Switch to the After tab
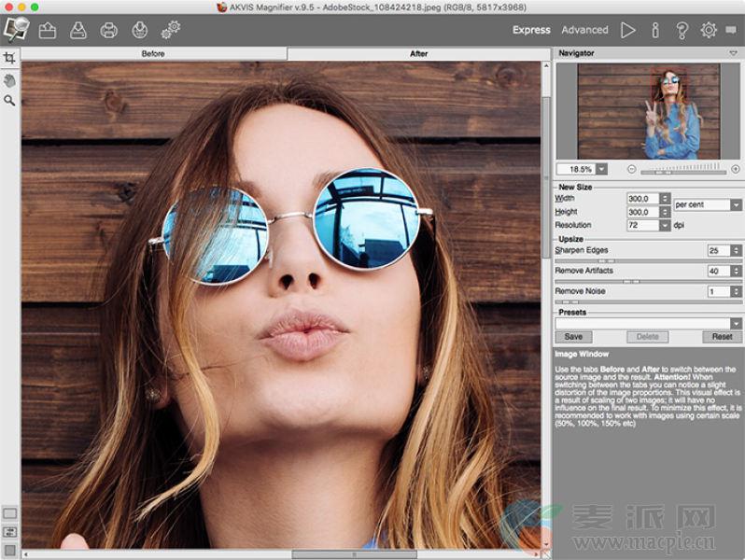This screenshot has width=745, height=560. pyautogui.click(x=419, y=53)
